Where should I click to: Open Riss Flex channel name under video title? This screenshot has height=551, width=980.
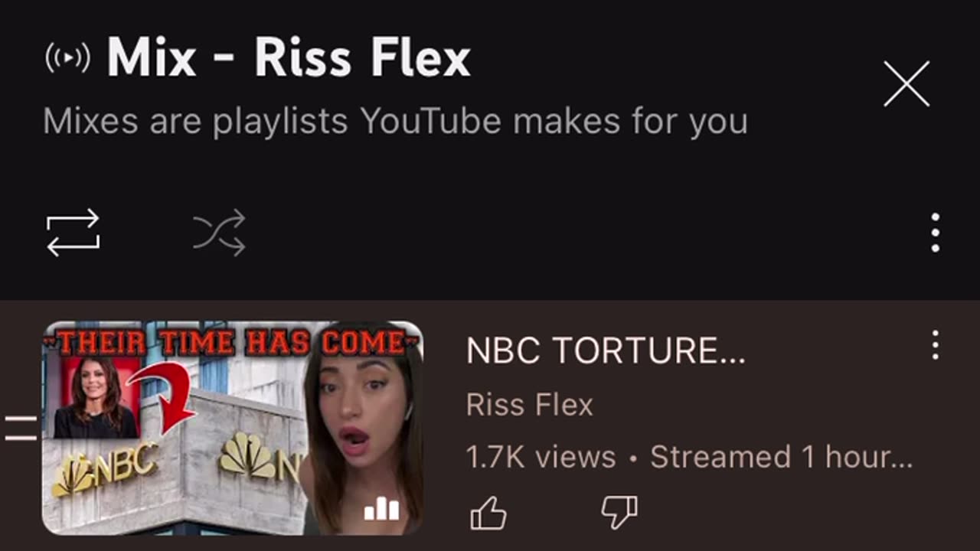click(x=530, y=405)
